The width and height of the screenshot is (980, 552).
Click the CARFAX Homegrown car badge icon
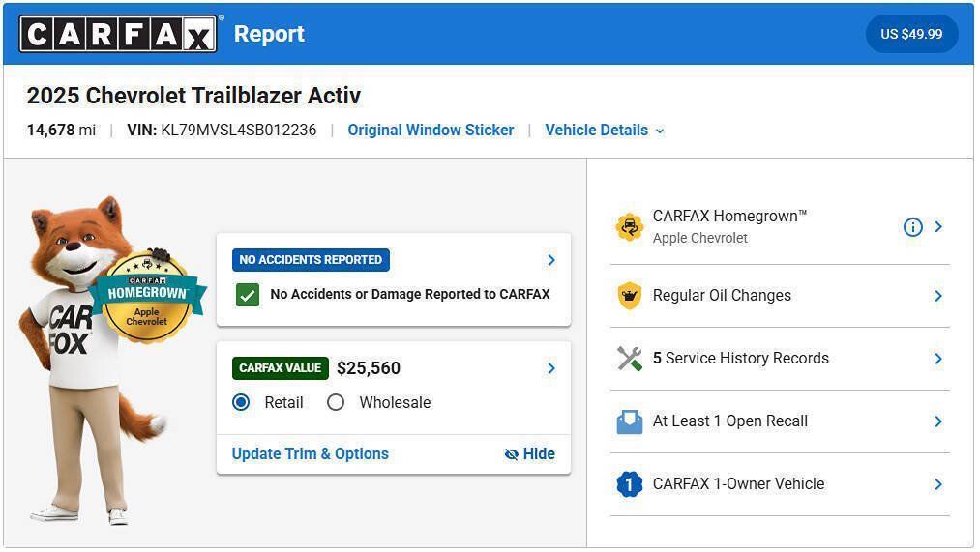[x=630, y=226]
